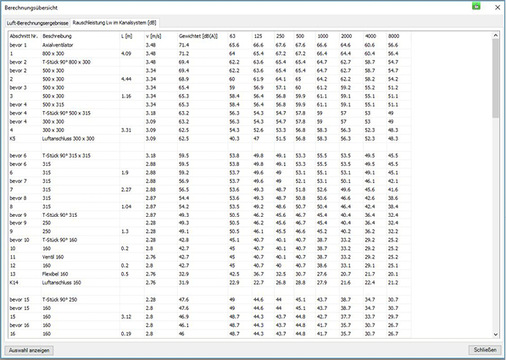Click the scrollbar down arrow
The image size is (506, 360).
click(x=495, y=334)
